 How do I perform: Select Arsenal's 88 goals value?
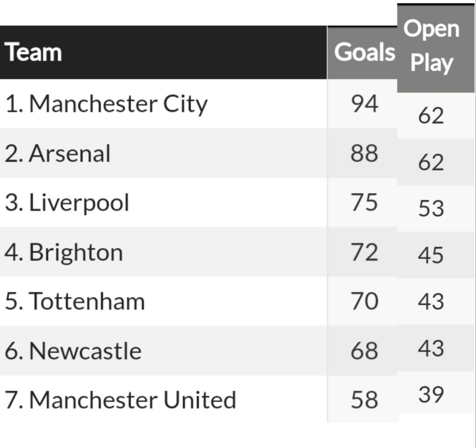(364, 154)
